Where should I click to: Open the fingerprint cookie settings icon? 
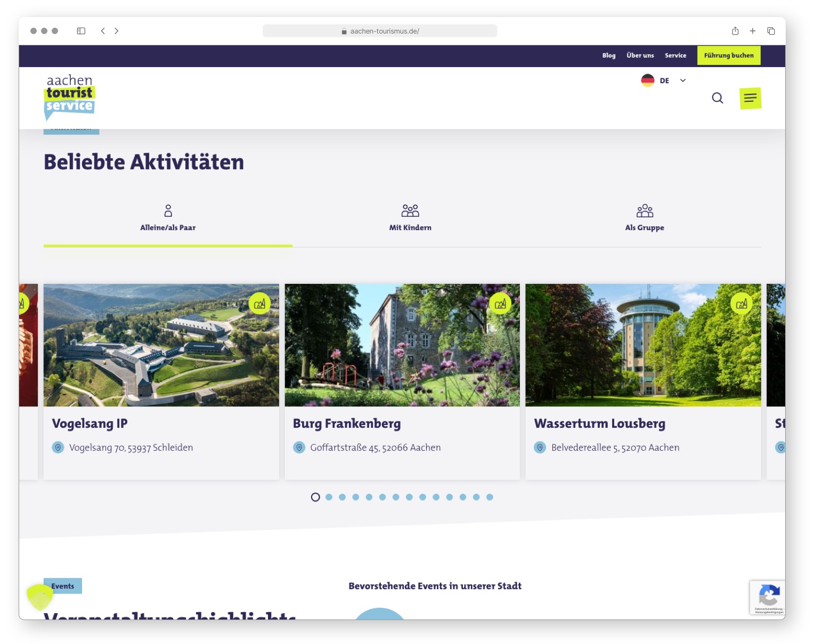coord(40,598)
